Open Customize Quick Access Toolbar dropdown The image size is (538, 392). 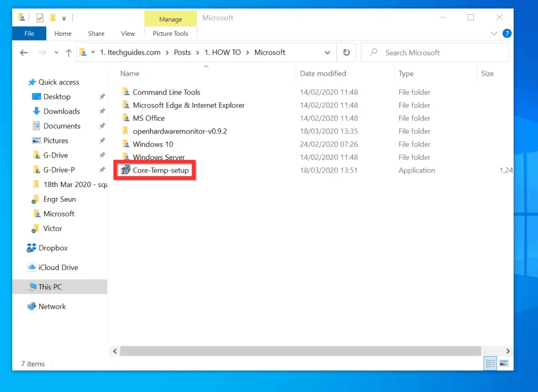[x=64, y=18]
